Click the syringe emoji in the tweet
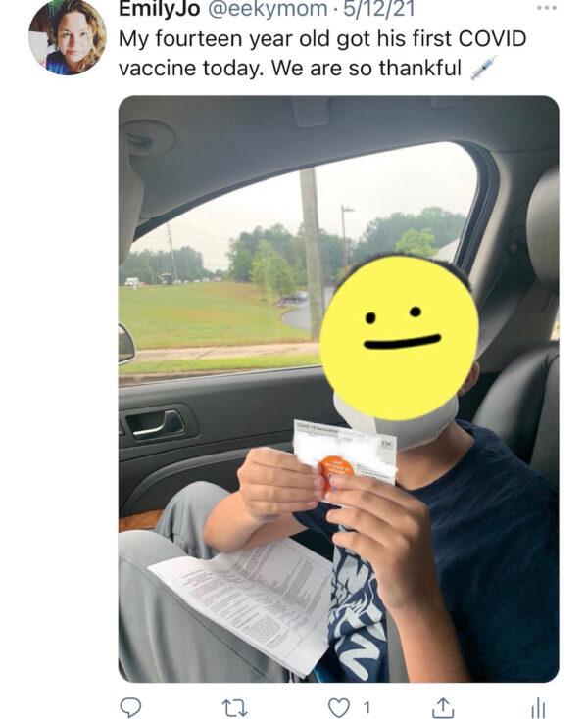588x719 pixels. tap(484, 68)
